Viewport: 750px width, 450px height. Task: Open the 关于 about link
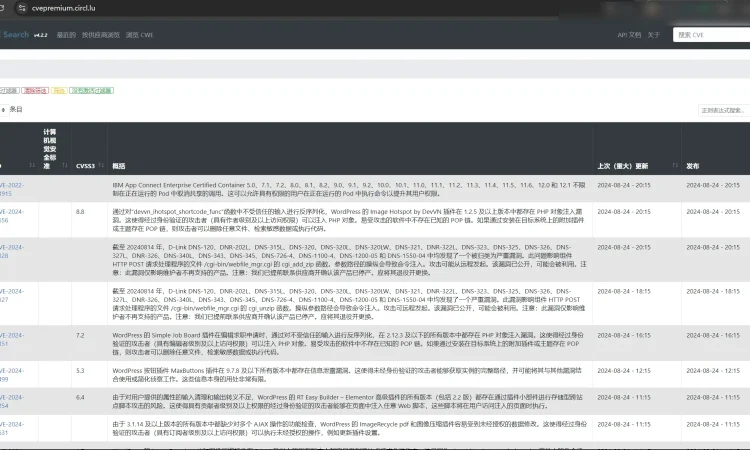(653, 35)
